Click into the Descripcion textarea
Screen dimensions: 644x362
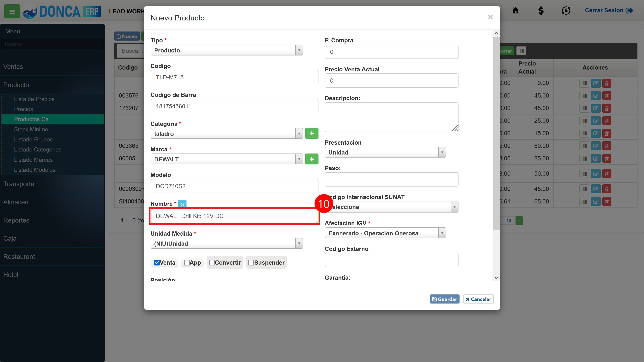[x=391, y=117]
